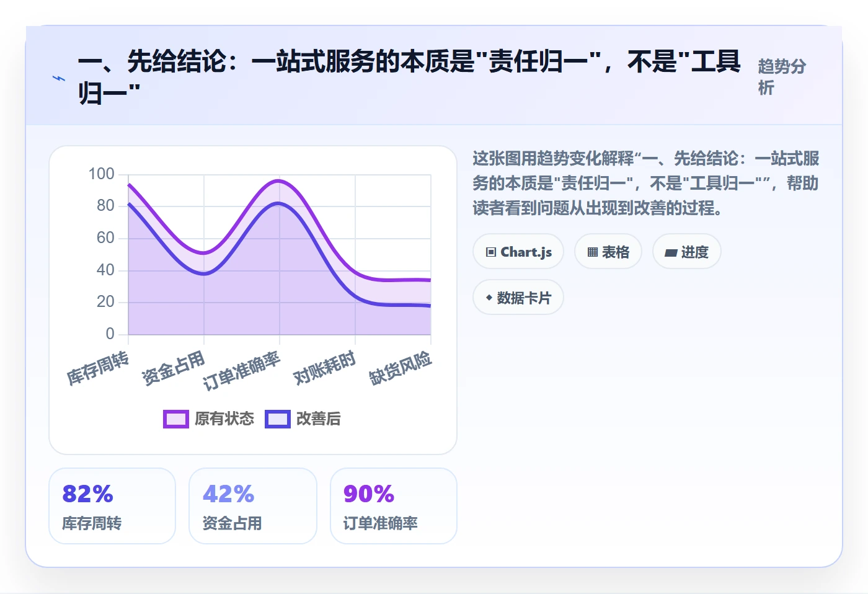
Task: Open the 42% 资金占用 stat card
Action: (253, 506)
